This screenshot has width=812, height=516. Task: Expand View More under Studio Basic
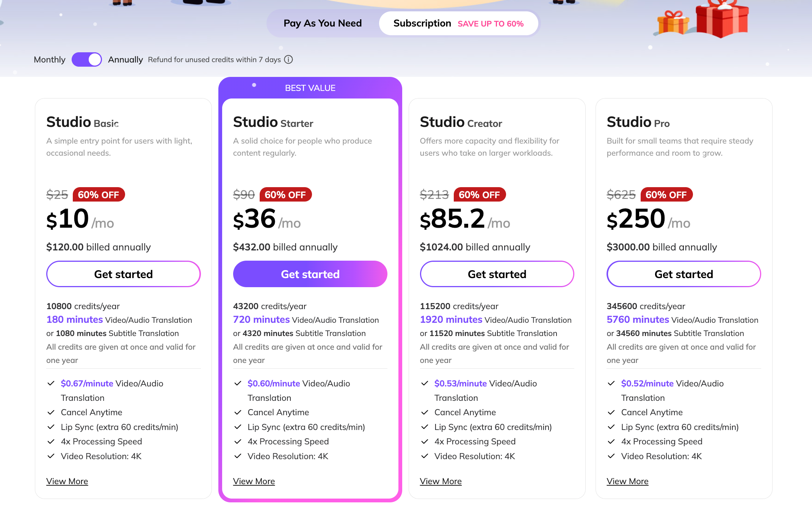pyautogui.click(x=67, y=481)
